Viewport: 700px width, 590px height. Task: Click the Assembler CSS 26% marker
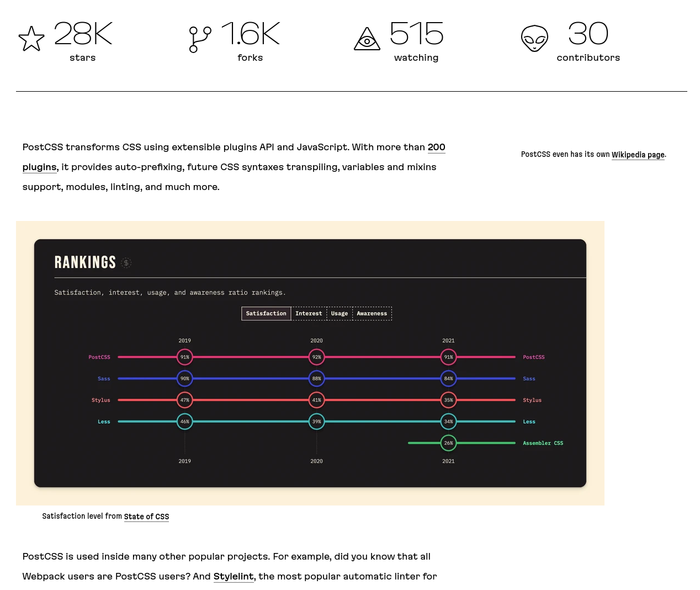pyautogui.click(x=449, y=443)
